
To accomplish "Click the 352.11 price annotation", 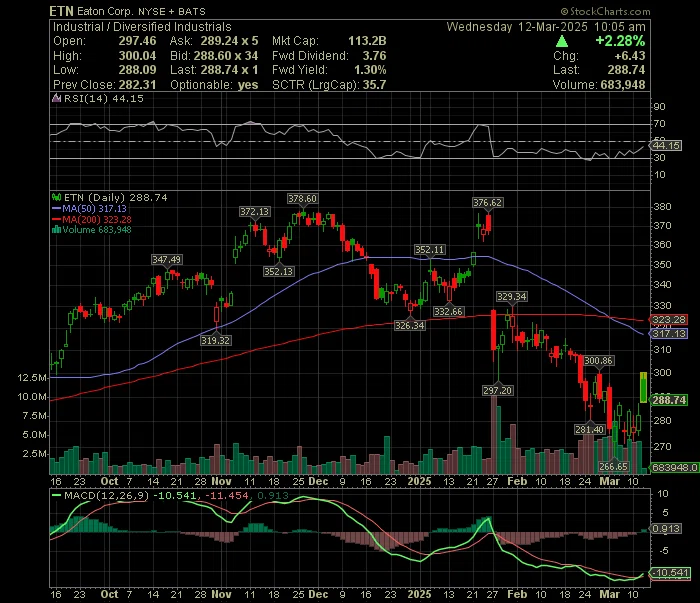I will click(x=429, y=250).
